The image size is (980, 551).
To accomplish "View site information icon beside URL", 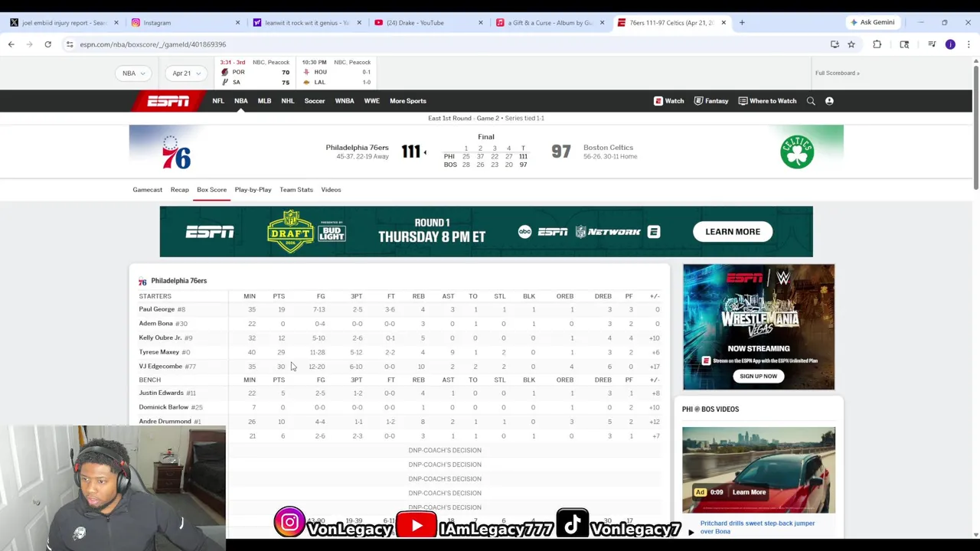I will pos(70,44).
